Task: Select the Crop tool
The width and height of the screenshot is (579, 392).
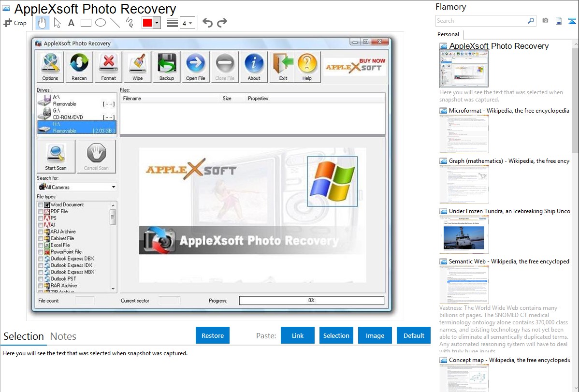Action: (x=15, y=23)
